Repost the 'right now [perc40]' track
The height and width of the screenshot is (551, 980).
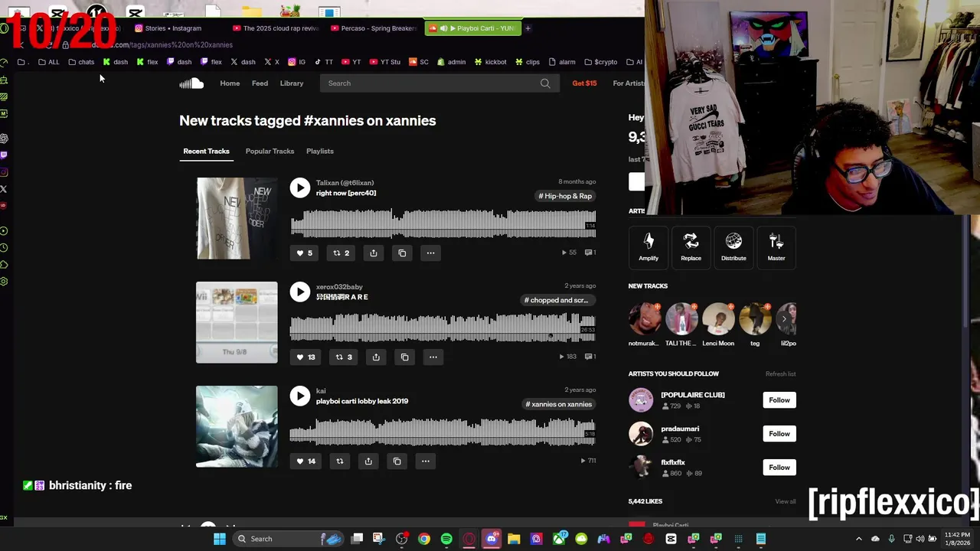341,253
